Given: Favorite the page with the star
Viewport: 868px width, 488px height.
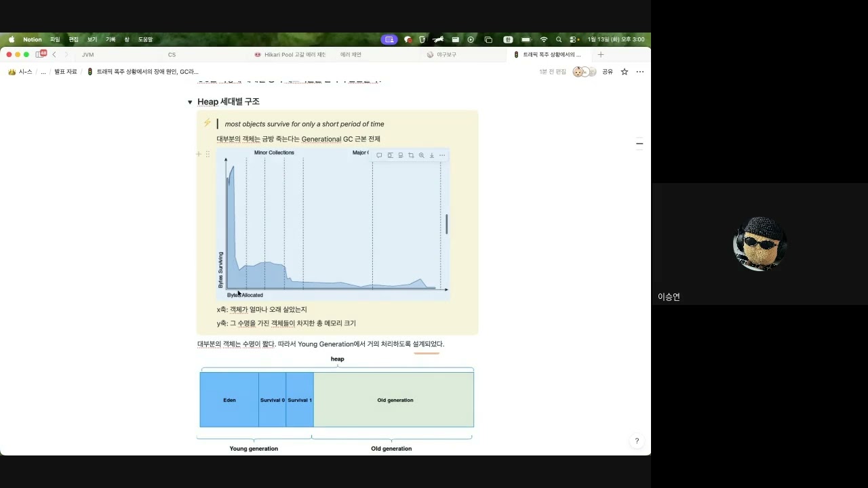Looking at the screenshot, I should pyautogui.click(x=625, y=72).
